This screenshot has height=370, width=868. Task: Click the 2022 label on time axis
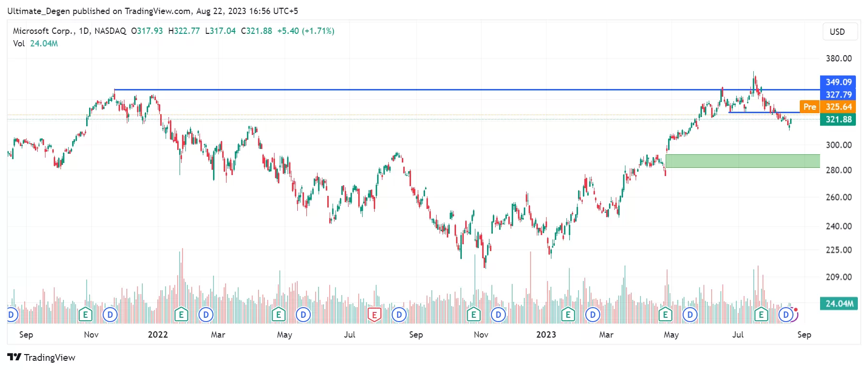158,335
